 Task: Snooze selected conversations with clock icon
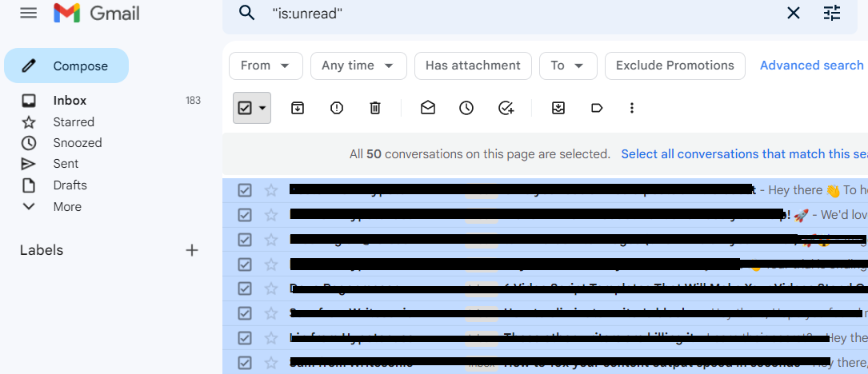click(466, 108)
